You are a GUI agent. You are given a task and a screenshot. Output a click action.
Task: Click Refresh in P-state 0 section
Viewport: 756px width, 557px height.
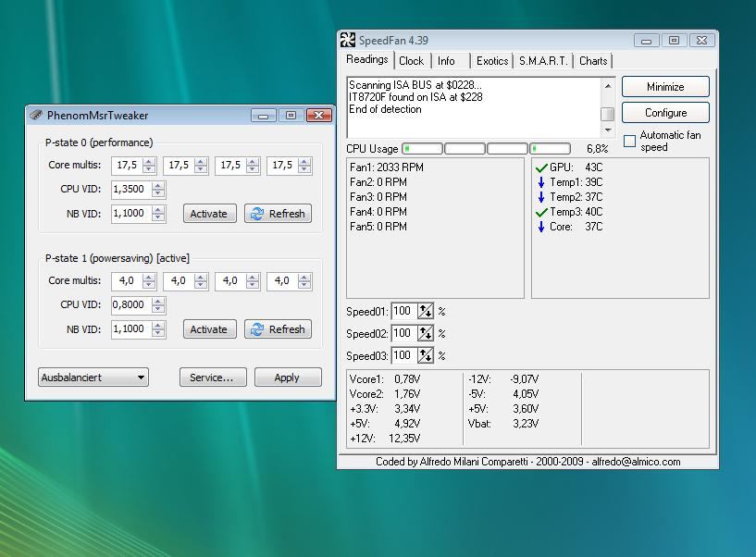coord(279,214)
